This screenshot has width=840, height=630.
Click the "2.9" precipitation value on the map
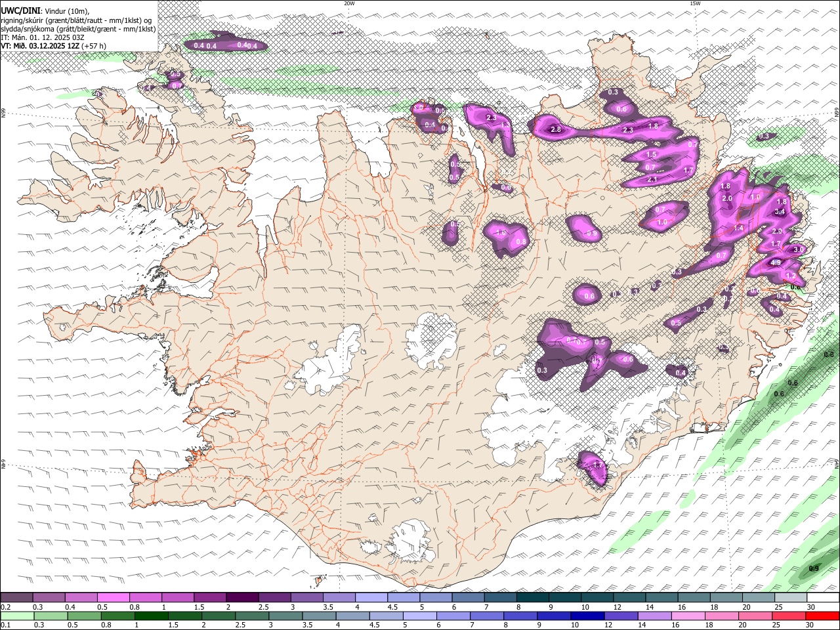tap(777, 232)
